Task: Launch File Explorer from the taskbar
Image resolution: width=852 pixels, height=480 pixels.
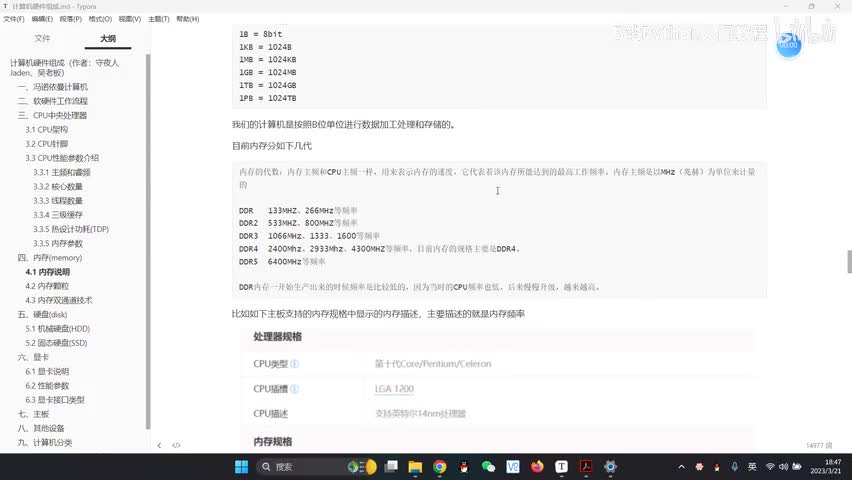Action: tap(415, 466)
